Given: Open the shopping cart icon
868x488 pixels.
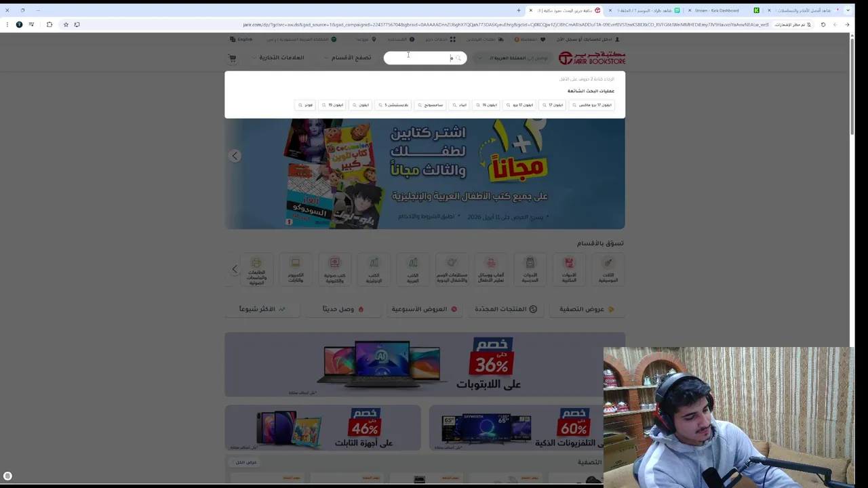Looking at the screenshot, I should click(233, 58).
